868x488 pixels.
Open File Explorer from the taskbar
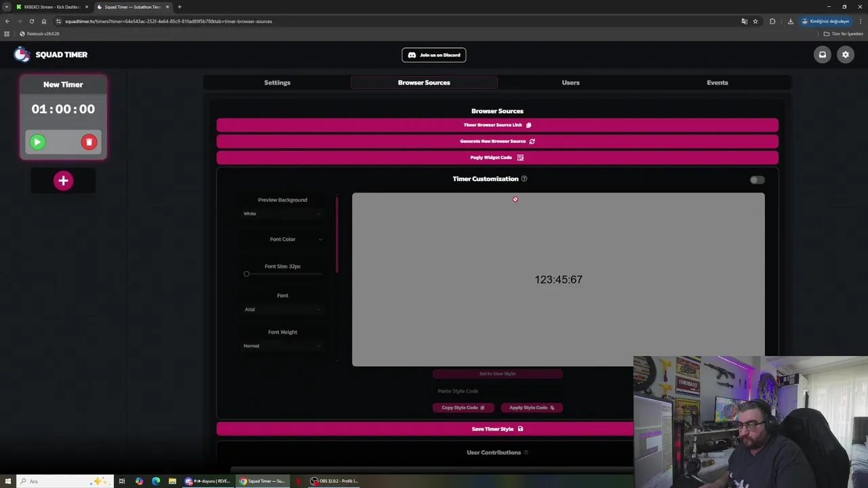coord(172,481)
